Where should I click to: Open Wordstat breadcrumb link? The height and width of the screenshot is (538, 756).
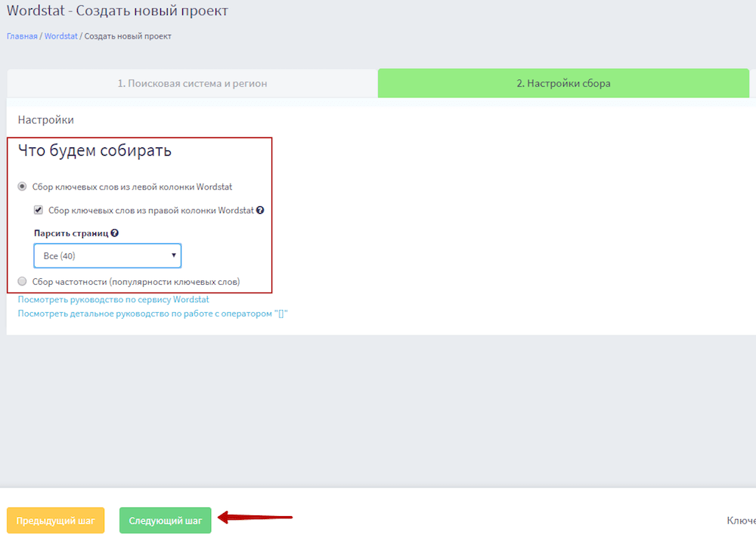[x=60, y=36]
